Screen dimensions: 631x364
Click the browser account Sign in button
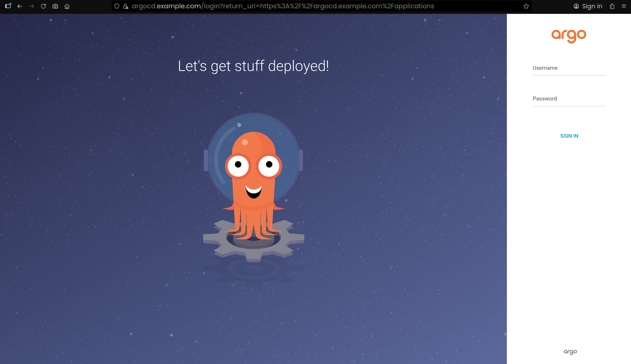pos(588,6)
